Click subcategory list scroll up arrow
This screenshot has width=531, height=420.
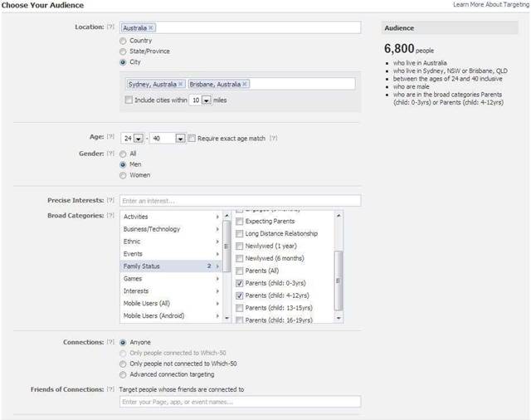[x=339, y=216]
